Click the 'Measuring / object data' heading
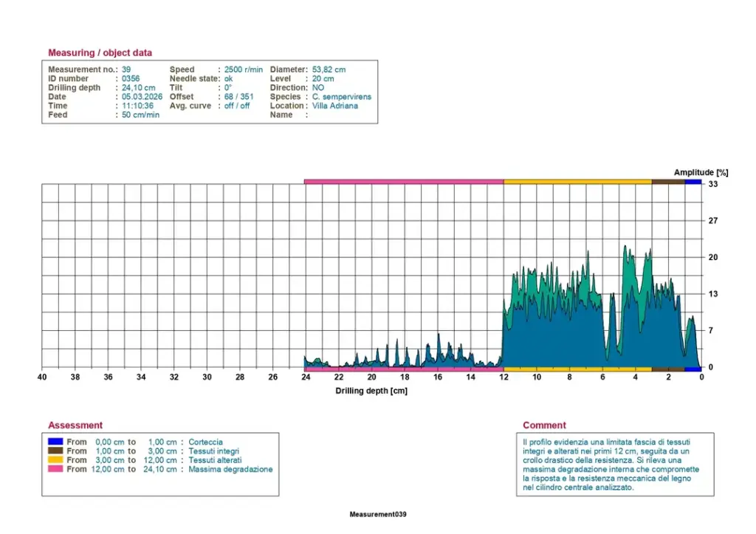Screen dimensions: 756x534 pyautogui.click(x=100, y=52)
